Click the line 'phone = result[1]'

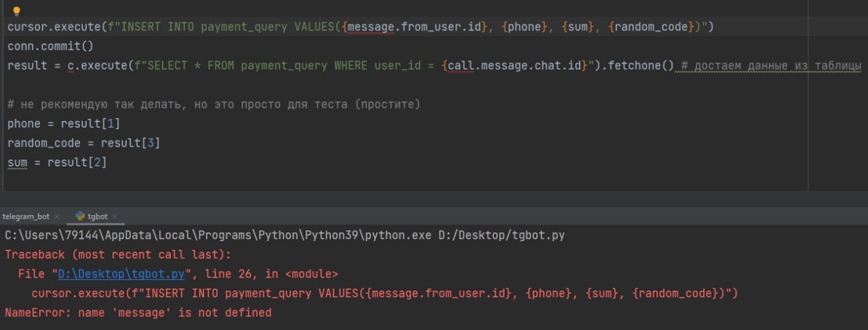point(64,124)
